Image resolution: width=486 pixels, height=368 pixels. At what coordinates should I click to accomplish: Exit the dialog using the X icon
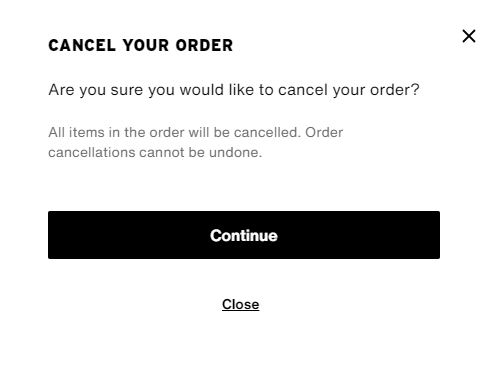coord(469,36)
